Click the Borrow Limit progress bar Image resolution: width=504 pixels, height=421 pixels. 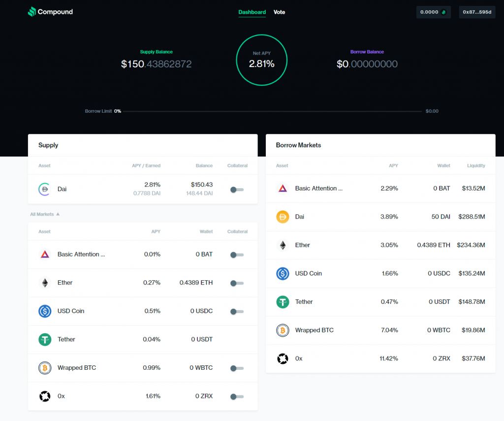(x=273, y=112)
